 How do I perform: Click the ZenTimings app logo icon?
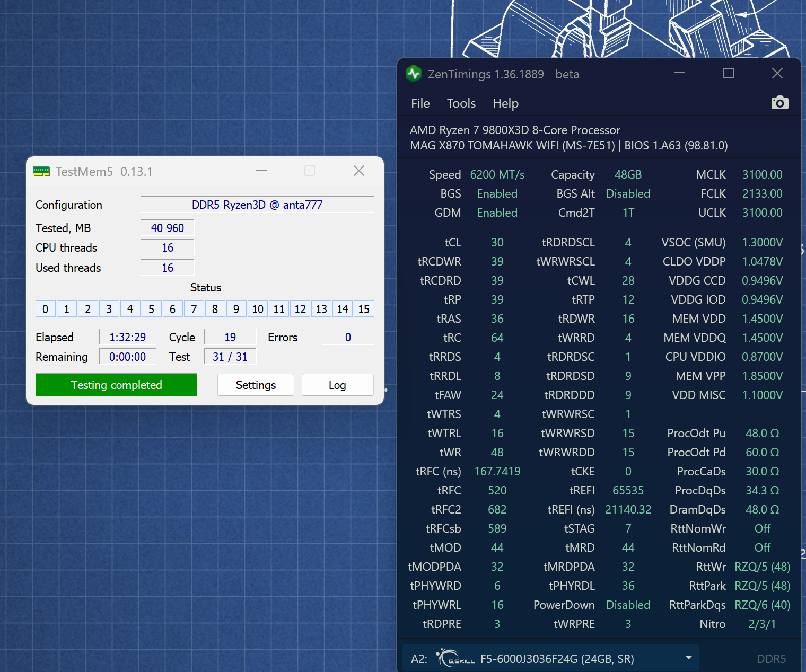click(x=414, y=74)
